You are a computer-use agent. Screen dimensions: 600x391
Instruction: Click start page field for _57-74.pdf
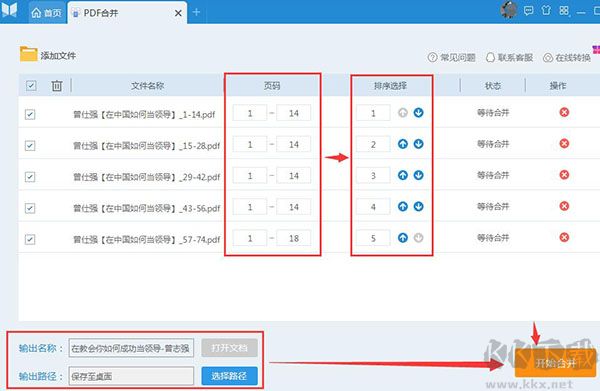click(249, 238)
